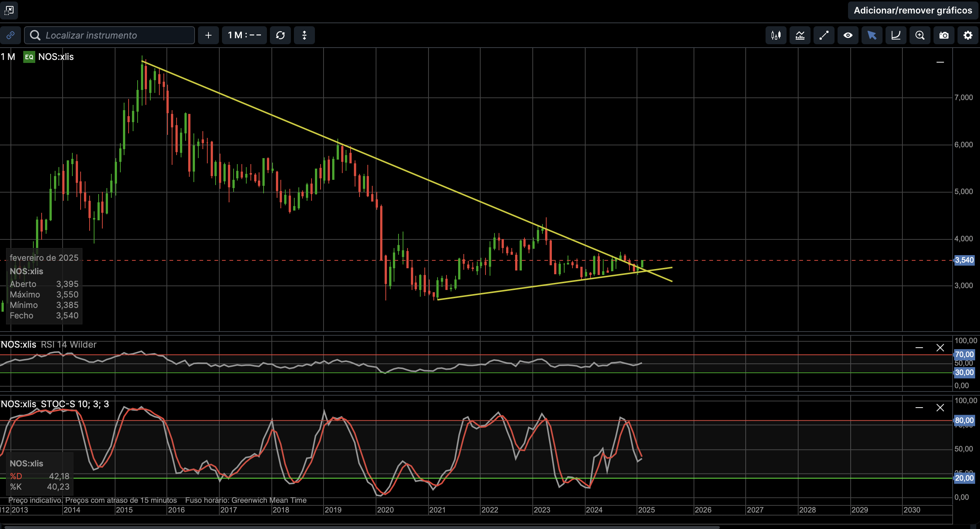The image size is (980, 529).
Task: Collapse the STOC-S 10; 3; 3 panel
Action: [919, 408]
